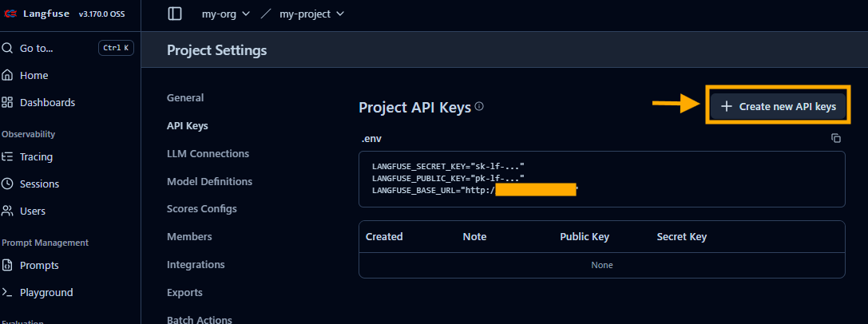Viewport: 868px width, 324px height.
Task: Click the Sessions clock icon
Action: 7,184
